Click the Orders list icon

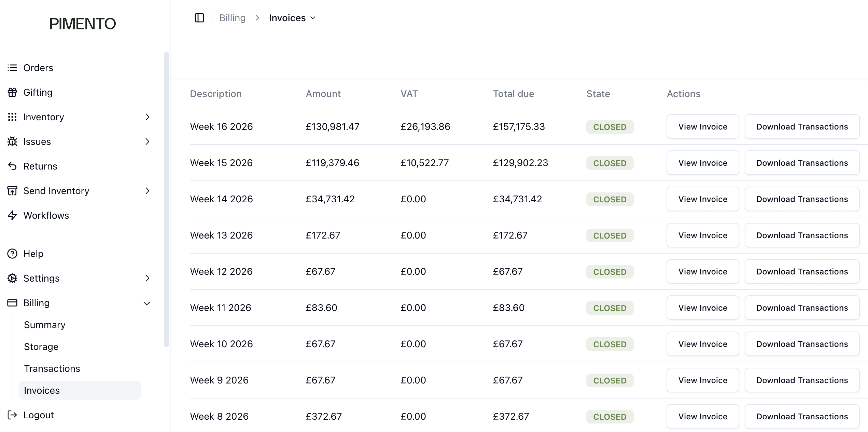12,68
